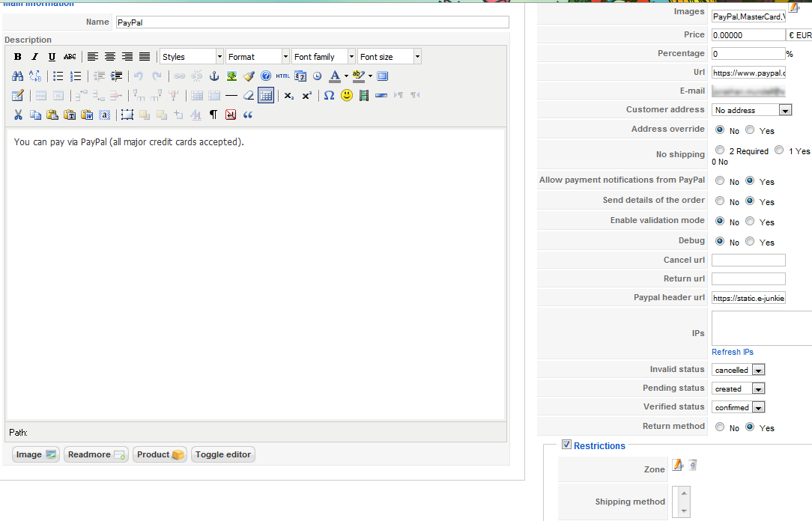The height and width of the screenshot is (521, 812).
Task: Click the Refresh IPs link
Action: [733, 352]
